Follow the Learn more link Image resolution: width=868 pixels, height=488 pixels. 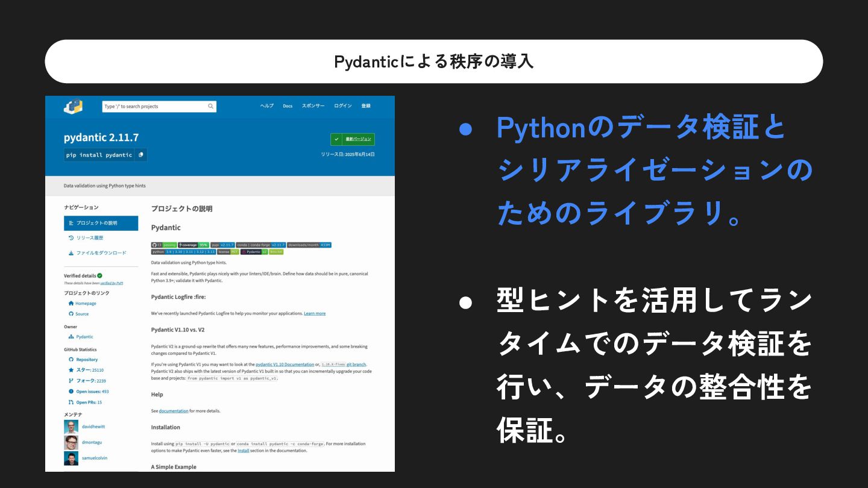click(315, 313)
